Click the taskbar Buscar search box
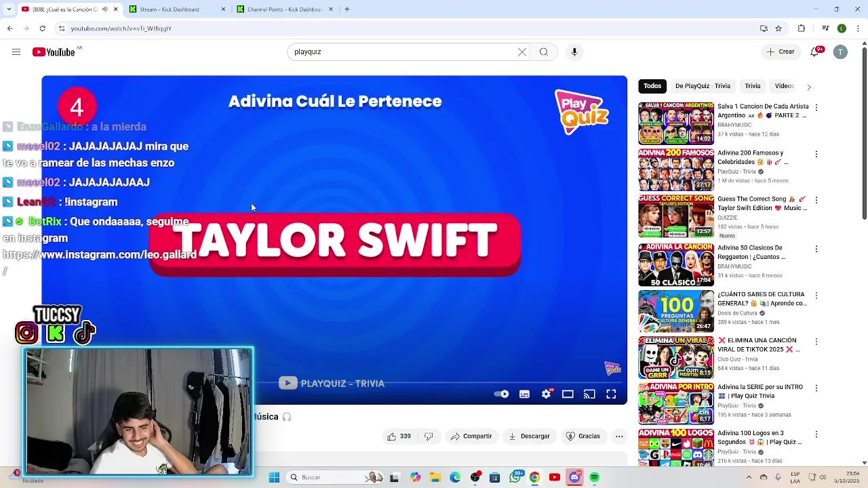The height and width of the screenshot is (488, 868). [334, 477]
